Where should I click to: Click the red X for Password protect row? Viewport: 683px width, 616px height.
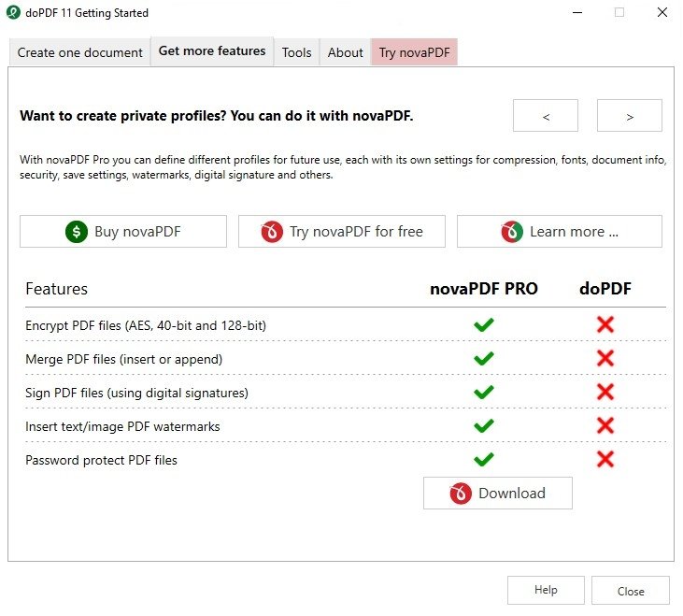pos(605,459)
